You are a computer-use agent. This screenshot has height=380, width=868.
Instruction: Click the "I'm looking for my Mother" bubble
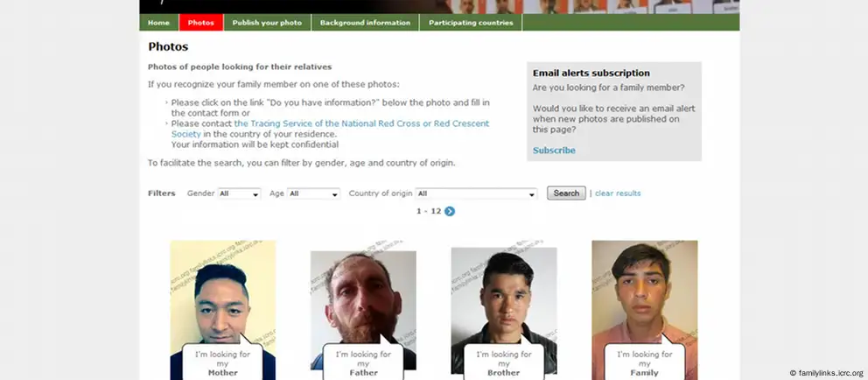coord(222,362)
